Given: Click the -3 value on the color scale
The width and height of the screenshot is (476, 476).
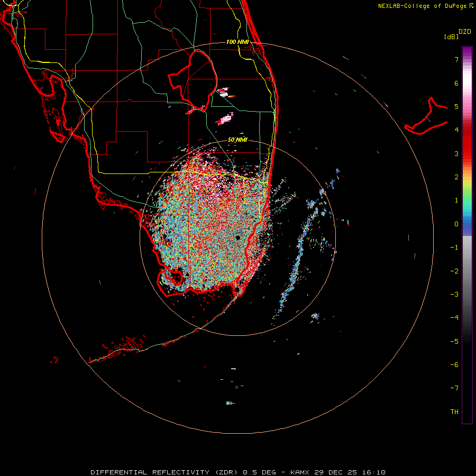Looking at the screenshot, I should 454,295.
